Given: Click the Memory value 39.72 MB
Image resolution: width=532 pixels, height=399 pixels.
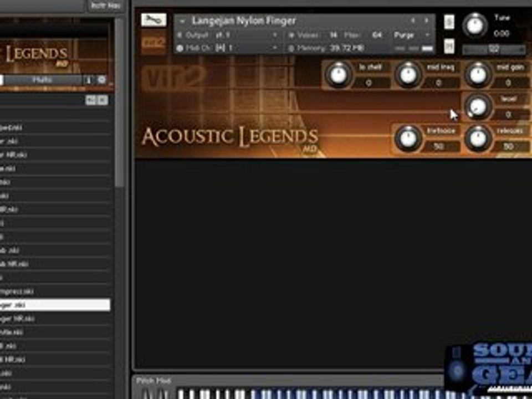Looking at the screenshot, I should (x=347, y=48).
